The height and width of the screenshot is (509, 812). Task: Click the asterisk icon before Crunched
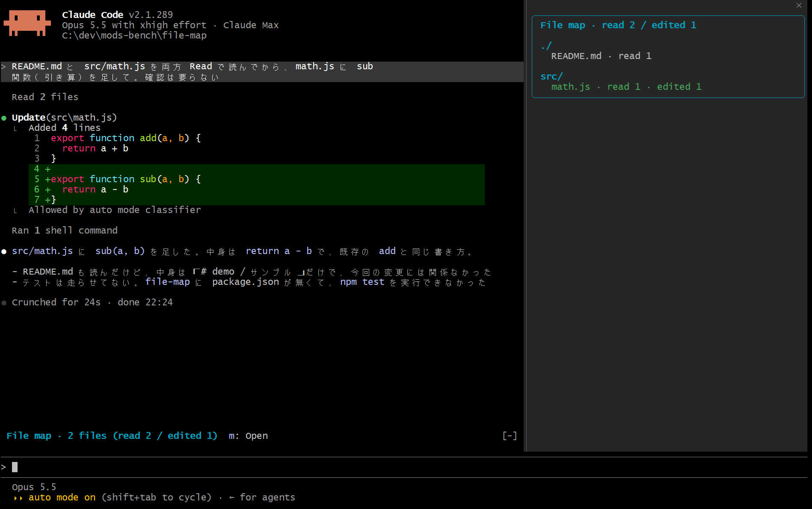[x=4, y=303]
